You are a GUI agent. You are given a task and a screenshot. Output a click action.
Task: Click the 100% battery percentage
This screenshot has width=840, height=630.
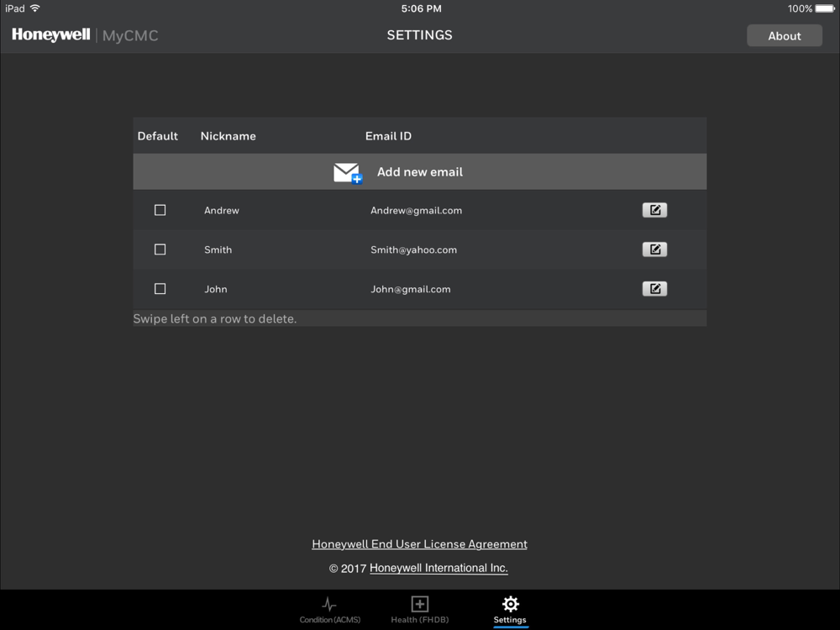[x=800, y=8]
